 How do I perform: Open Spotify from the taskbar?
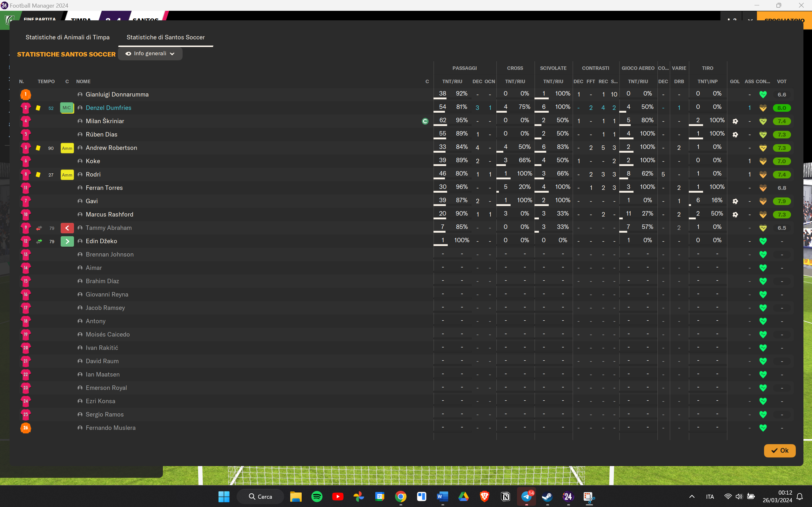pos(317,497)
